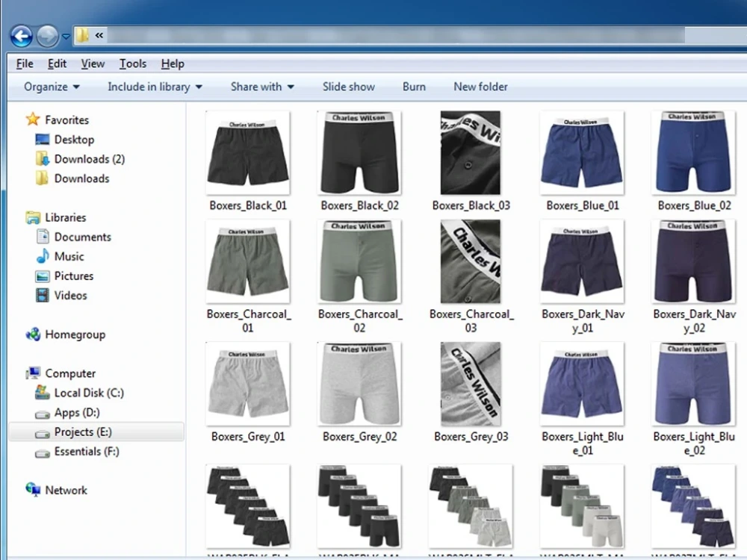This screenshot has height=560, width=747.
Task: Click the "Boxers_Grey_02" file name
Action: [360, 437]
